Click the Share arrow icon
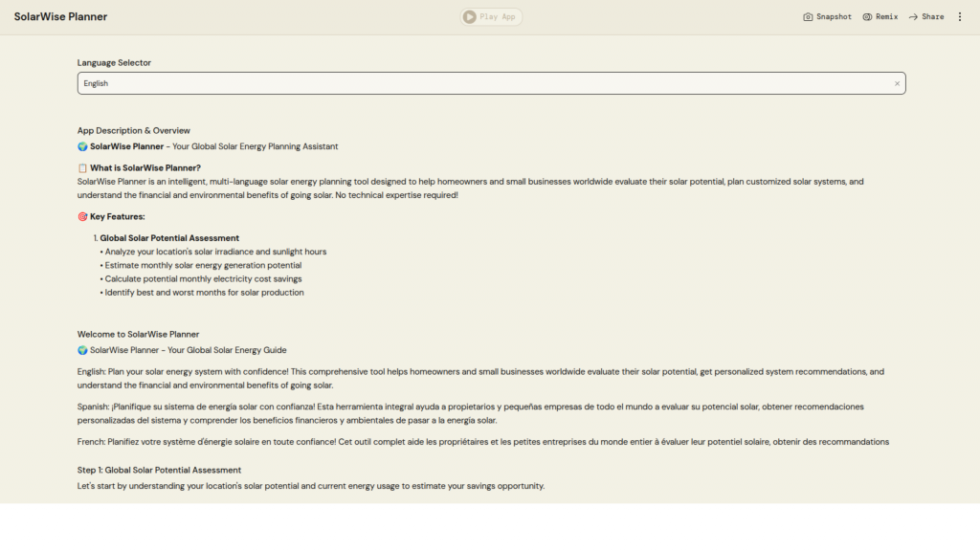Viewport: 980px width, 551px height. (x=913, y=17)
